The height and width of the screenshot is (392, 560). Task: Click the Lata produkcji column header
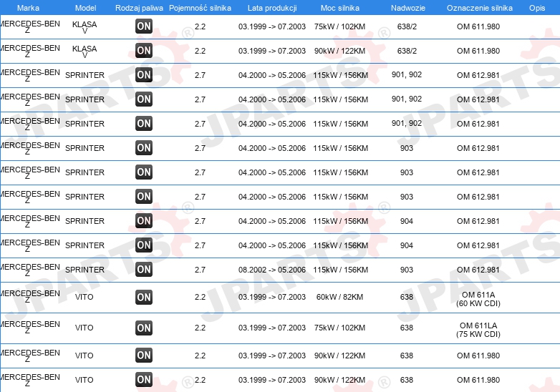[x=272, y=8]
